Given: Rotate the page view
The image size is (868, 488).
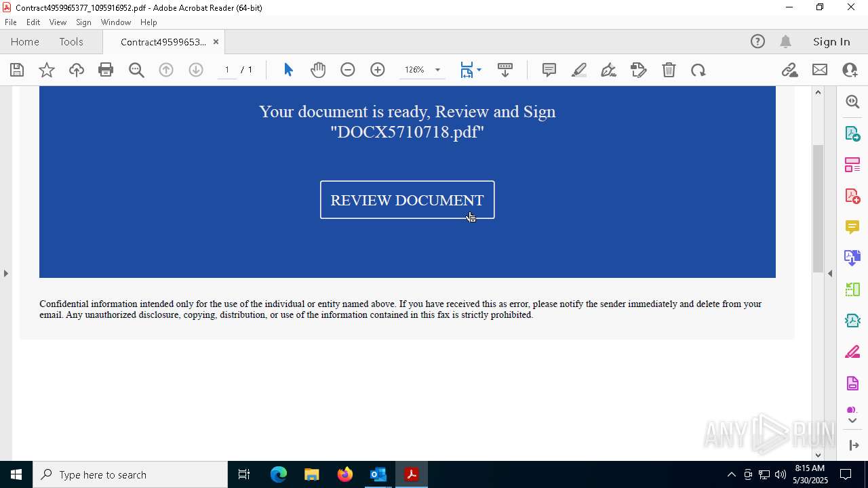Looking at the screenshot, I should [698, 70].
